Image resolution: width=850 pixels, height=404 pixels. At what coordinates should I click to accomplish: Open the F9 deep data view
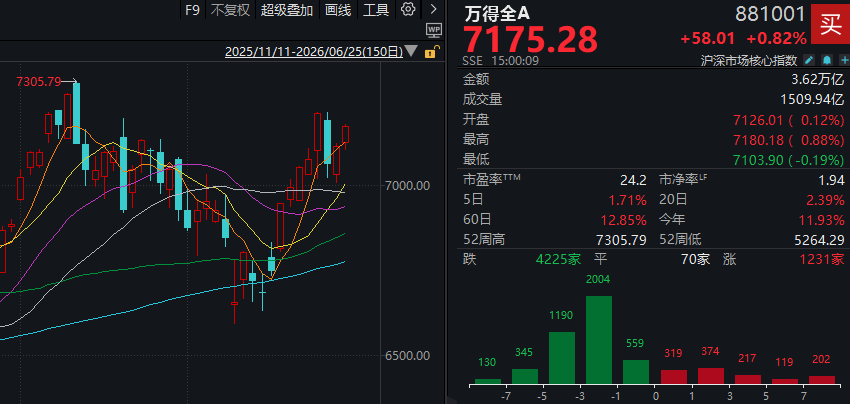coord(192,10)
